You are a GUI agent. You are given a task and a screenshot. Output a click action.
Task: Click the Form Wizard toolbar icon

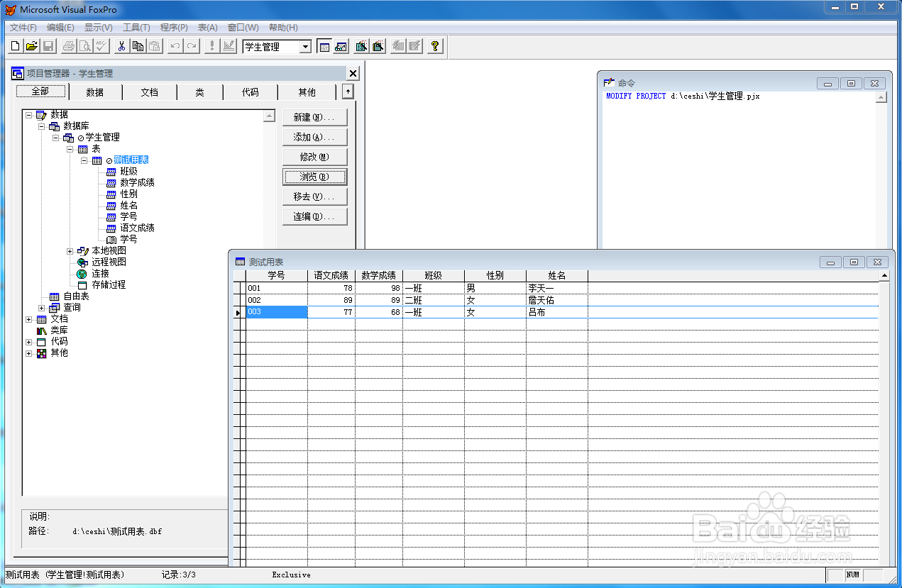(x=361, y=47)
